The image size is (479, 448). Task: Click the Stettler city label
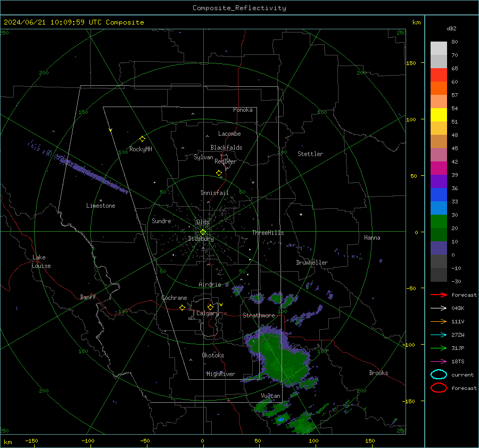310,154
